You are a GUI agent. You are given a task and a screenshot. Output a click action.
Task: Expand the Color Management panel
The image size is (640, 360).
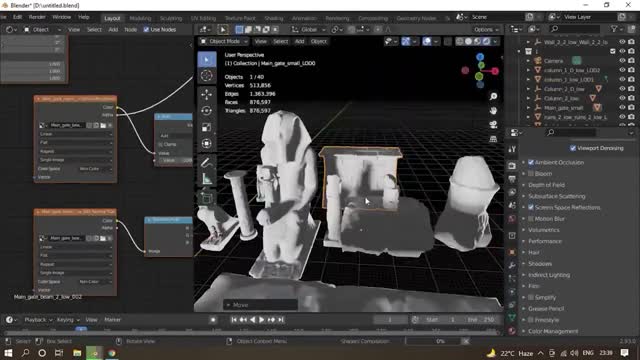[553, 331]
